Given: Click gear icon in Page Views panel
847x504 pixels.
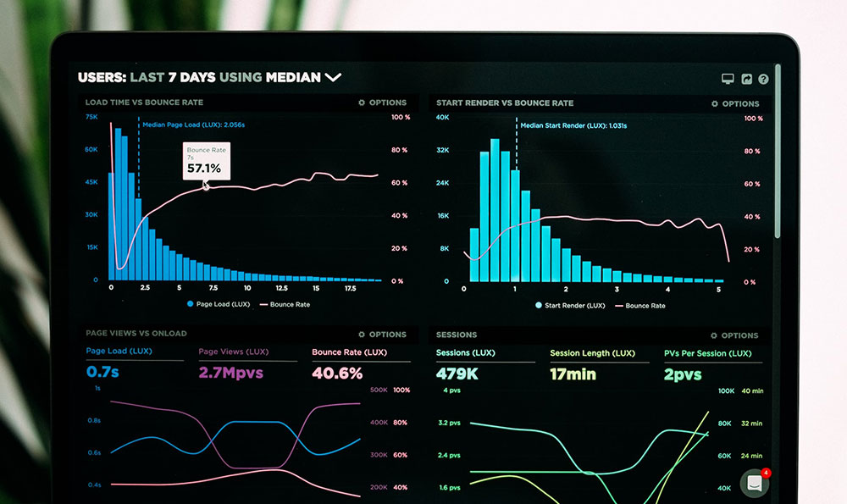Looking at the screenshot, I should click(x=362, y=335).
